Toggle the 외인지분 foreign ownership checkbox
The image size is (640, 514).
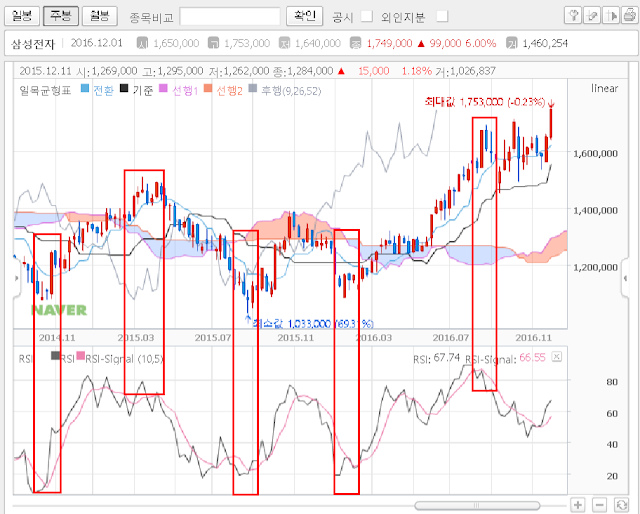pyautogui.click(x=442, y=16)
